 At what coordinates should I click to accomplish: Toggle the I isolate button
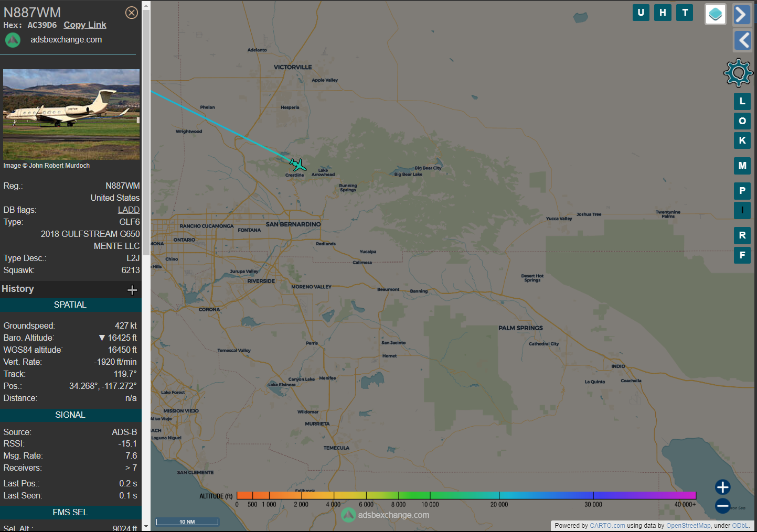[x=742, y=210]
